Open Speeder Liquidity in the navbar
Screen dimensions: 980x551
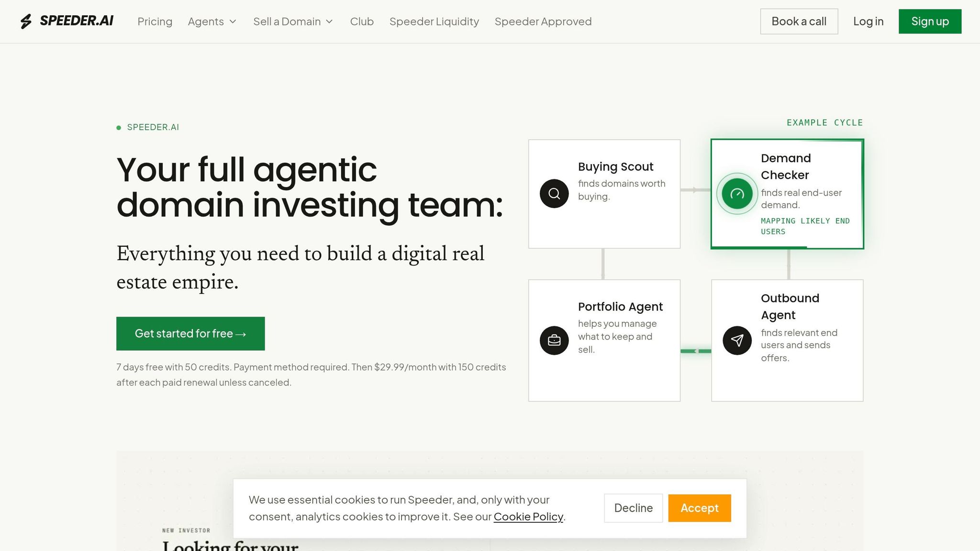[x=434, y=22]
